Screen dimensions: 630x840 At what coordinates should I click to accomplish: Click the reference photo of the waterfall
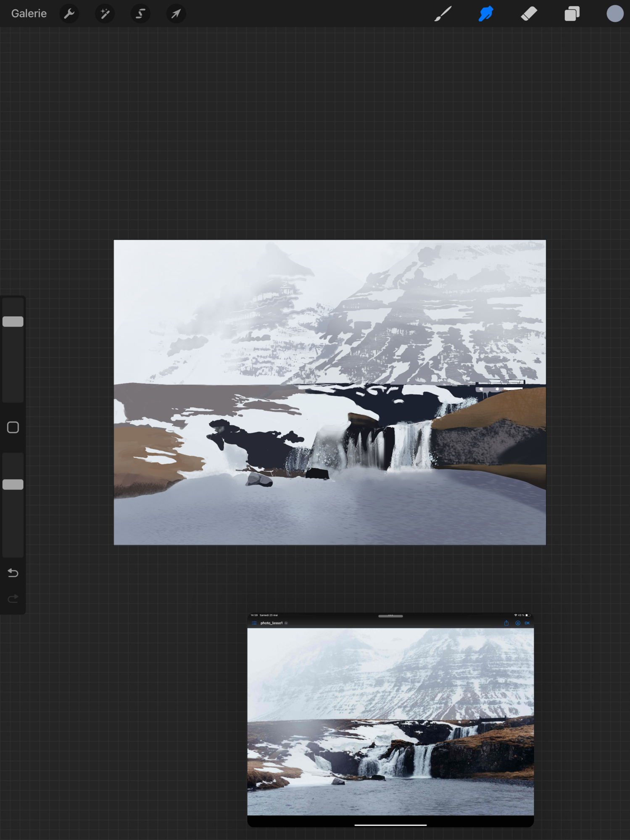tap(390, 722)
